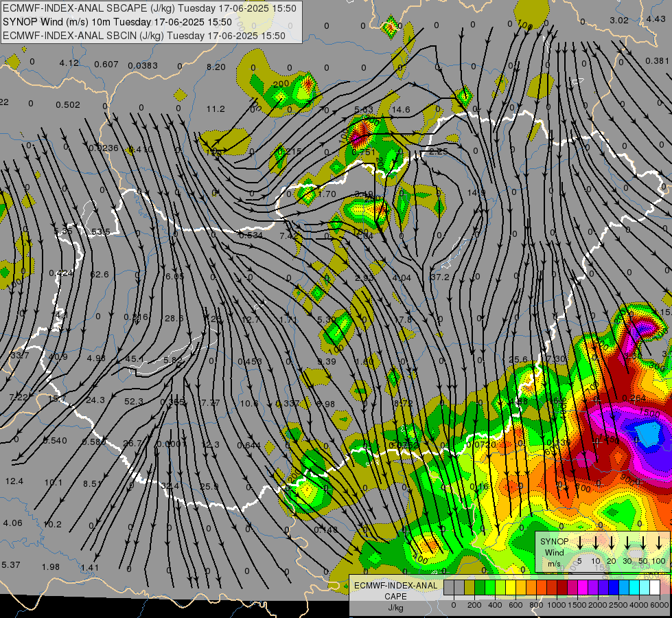
Task: Pick the dark green CAPE legend swatch
Action: tap(480, 588)
